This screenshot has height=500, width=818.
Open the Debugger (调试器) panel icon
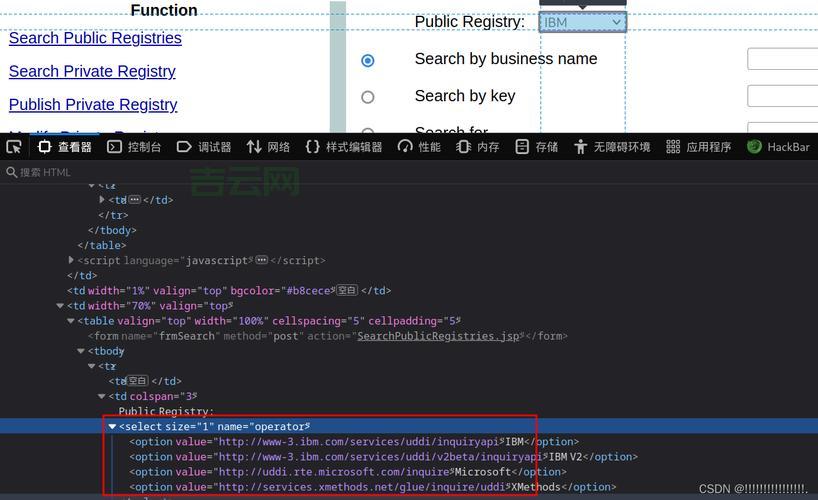[x=184, y=147]
